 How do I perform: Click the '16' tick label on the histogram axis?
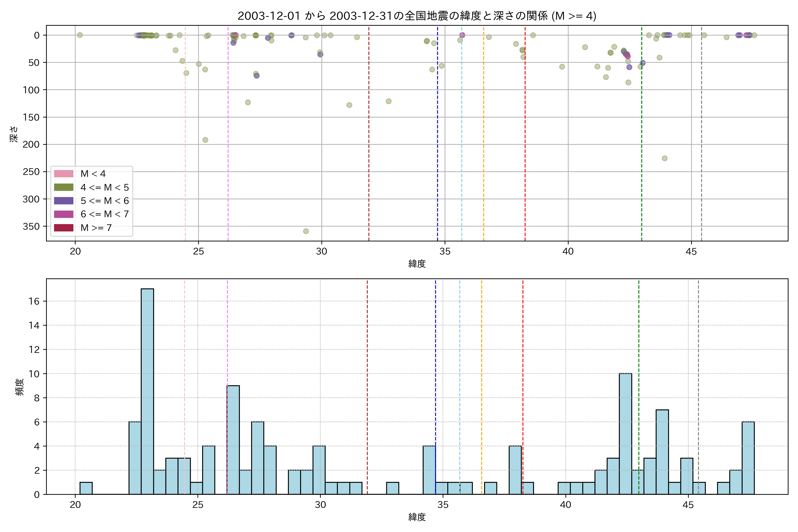[34, 301]
